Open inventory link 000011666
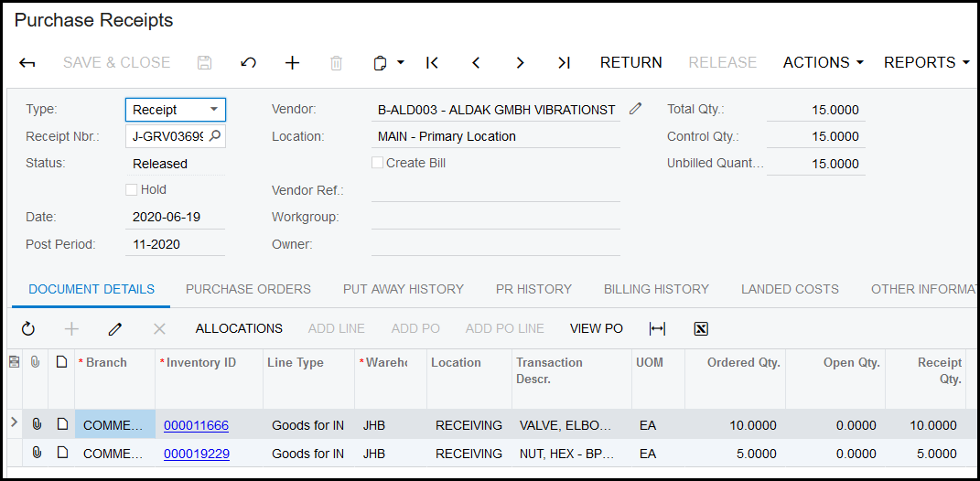 (196, 425)
